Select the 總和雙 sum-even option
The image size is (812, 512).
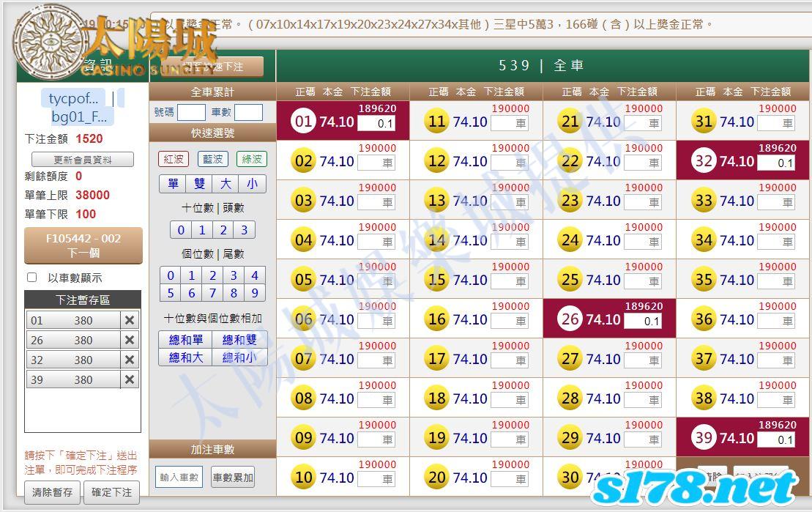pyautogui.click(x=239, y=339)
